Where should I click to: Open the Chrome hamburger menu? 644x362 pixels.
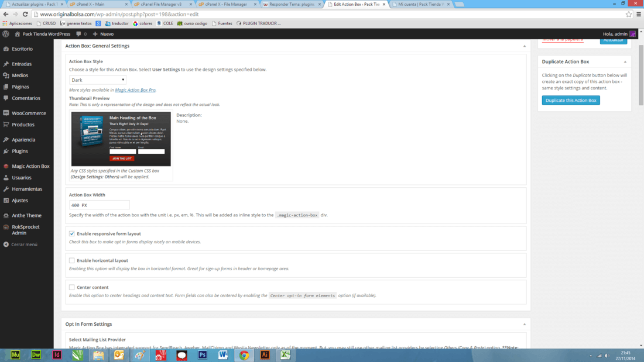[x=639, y=14]
